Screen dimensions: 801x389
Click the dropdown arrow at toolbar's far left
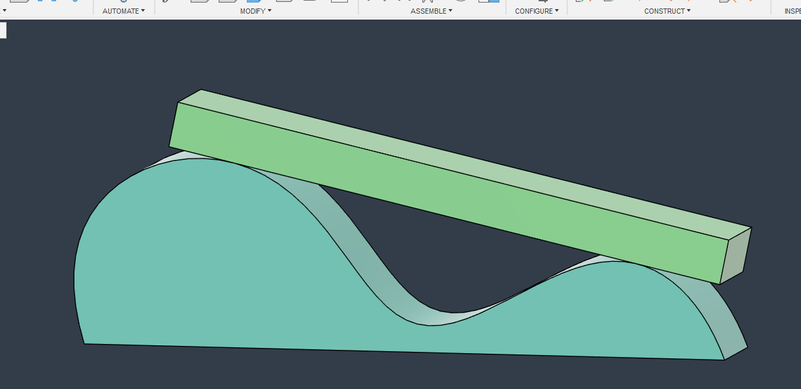click(5, 11)
